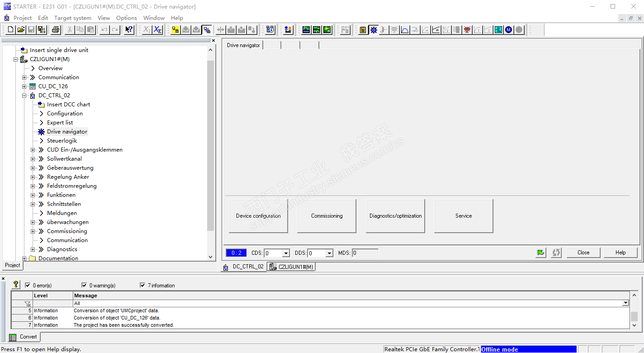Viewport: 644px width, 353px height.
Task: Select the Convert output tab
Action: click(x=24, y=337)
